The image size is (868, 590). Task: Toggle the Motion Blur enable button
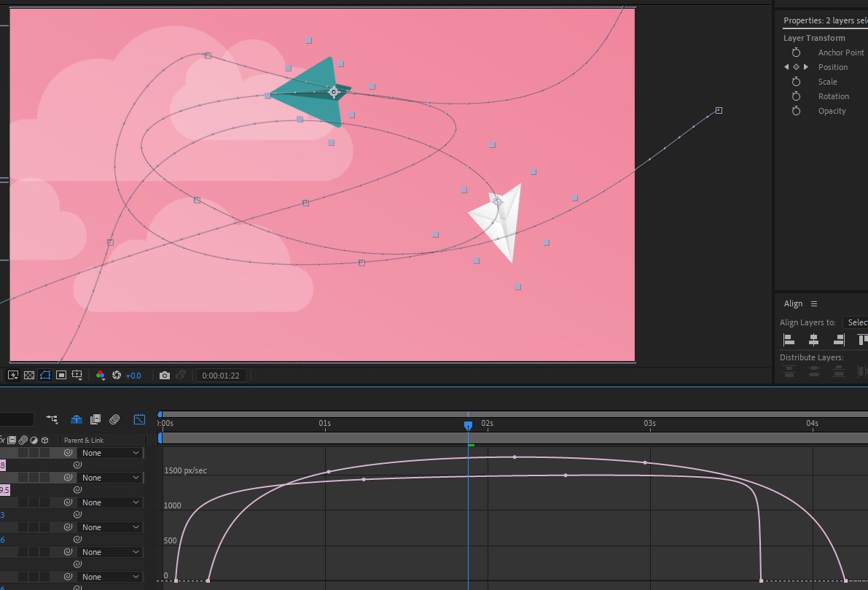(x=114, y=419)
